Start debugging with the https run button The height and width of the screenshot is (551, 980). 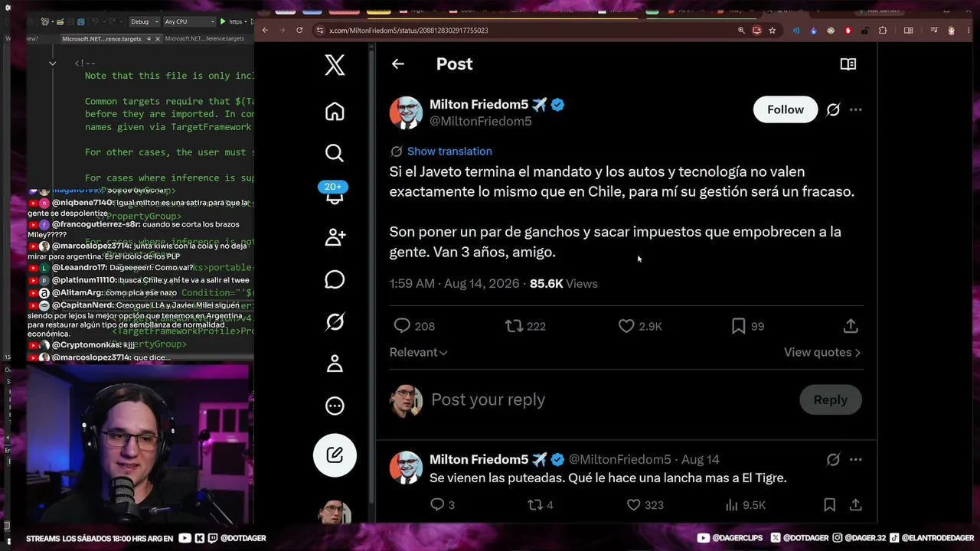tap(232, 21)
